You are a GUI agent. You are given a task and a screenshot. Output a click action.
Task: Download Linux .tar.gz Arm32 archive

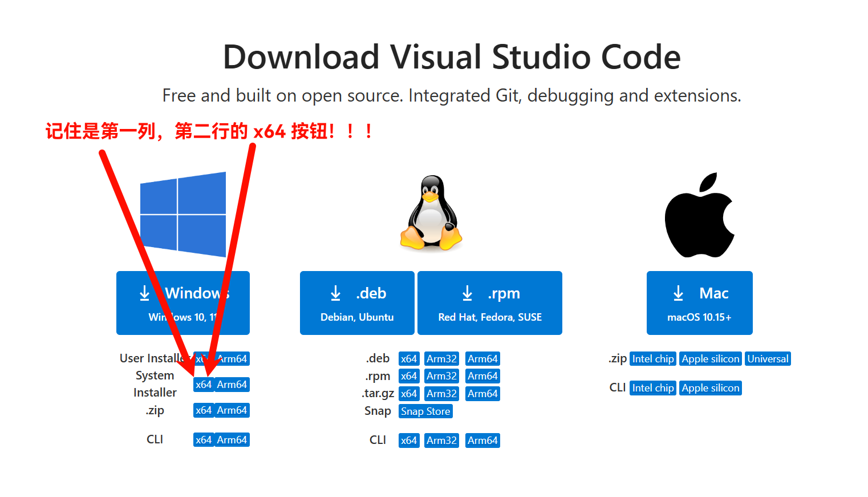coord(442,394)
